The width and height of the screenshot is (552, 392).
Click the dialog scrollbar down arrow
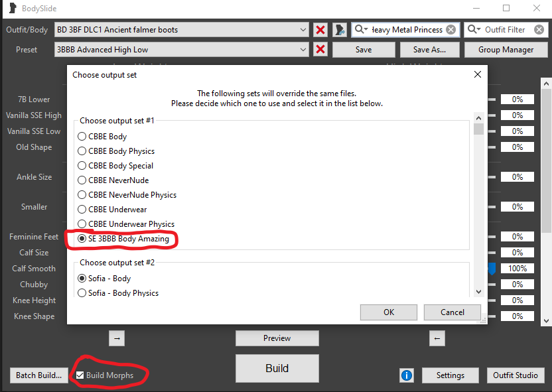pos(478,292)
